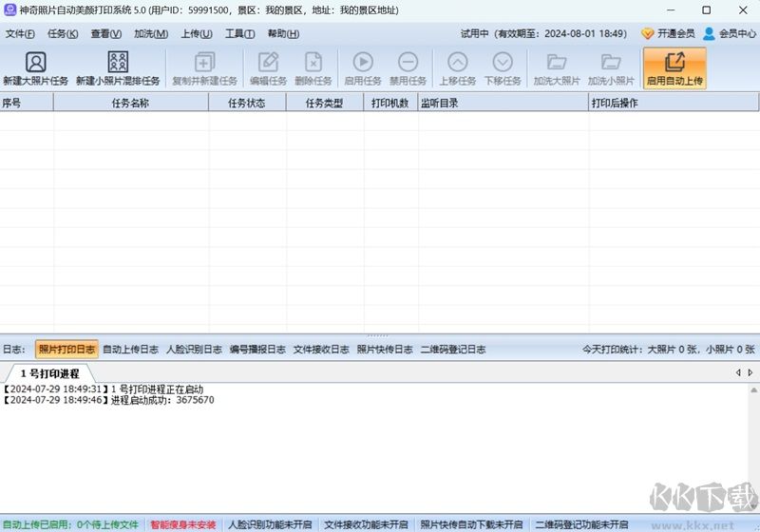Click the 打印后操作 column header
The height and width of the screenshot is (532, 760).
[674, 103]
